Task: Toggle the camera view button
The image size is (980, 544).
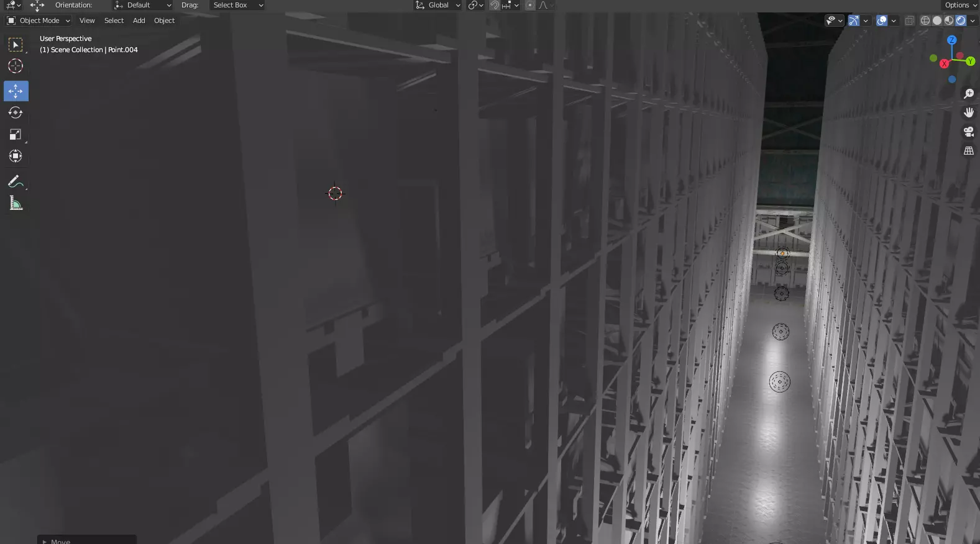Action: coord(968,132)
